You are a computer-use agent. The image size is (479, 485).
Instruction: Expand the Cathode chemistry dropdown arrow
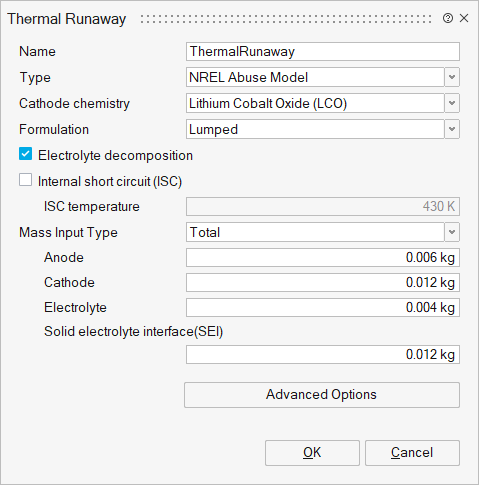point(452,103)
